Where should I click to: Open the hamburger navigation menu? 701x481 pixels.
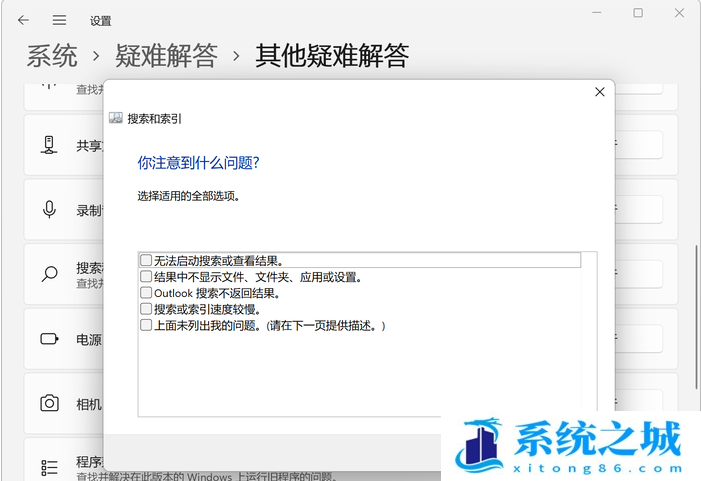point(59,20)
